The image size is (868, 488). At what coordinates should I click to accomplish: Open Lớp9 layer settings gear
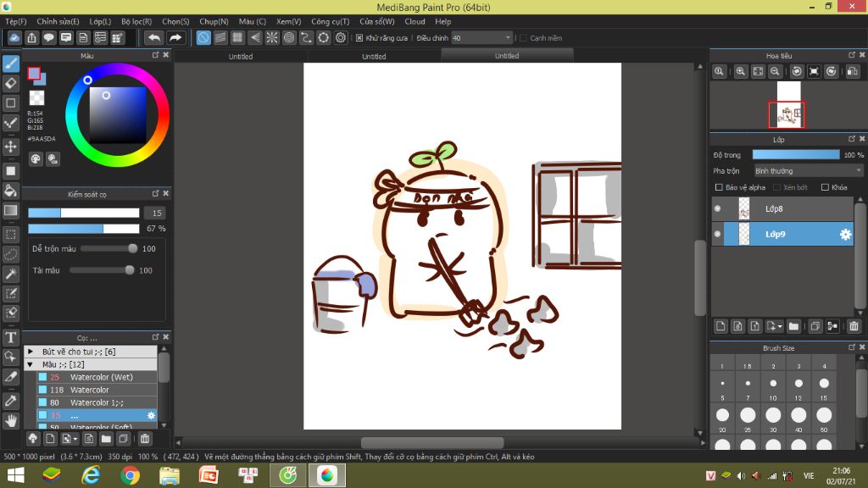tap(845, 235)
